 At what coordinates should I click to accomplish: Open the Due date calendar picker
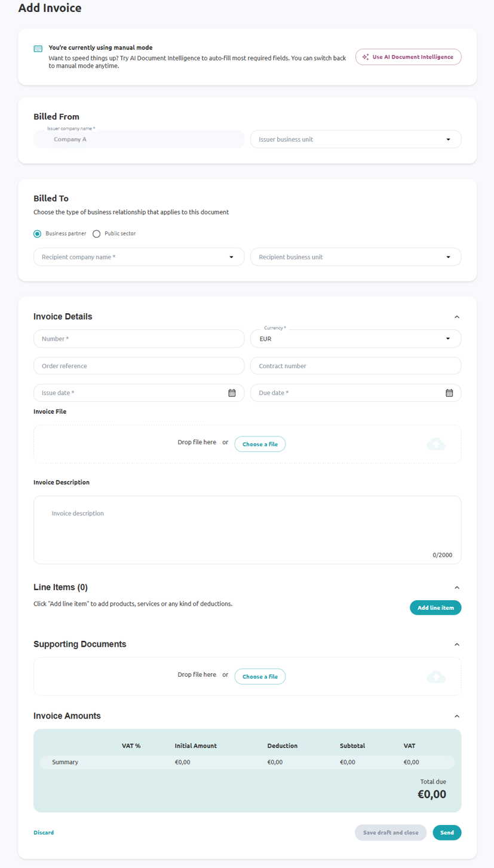click(449, 393)
